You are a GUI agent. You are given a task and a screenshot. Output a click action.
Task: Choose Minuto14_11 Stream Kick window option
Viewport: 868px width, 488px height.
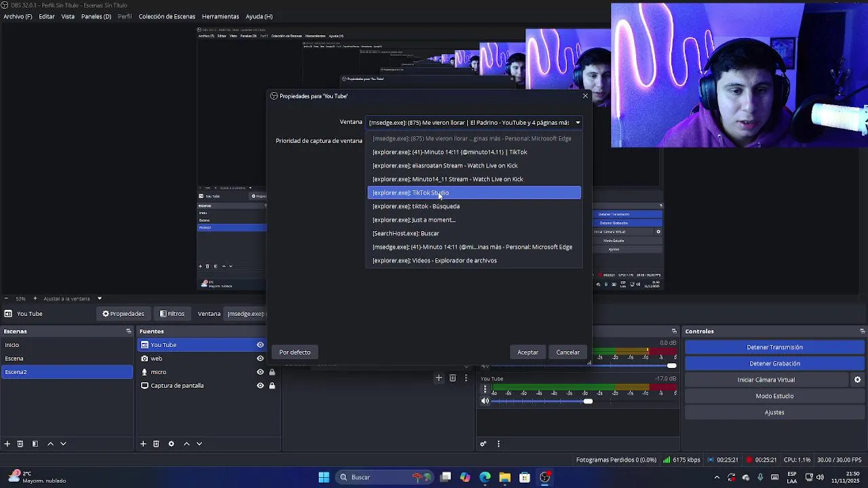pyautogui.click(x=474, y=179)
